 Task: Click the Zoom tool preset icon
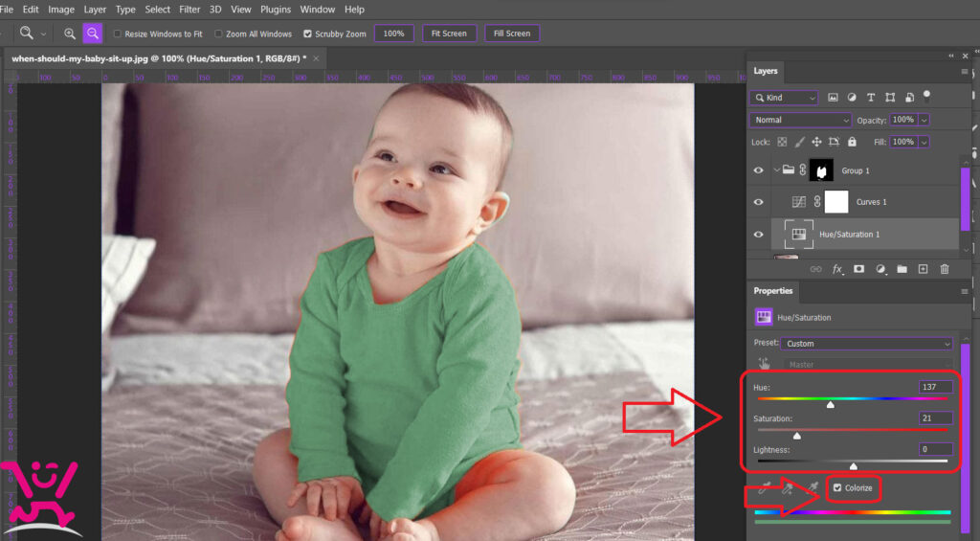26,33
